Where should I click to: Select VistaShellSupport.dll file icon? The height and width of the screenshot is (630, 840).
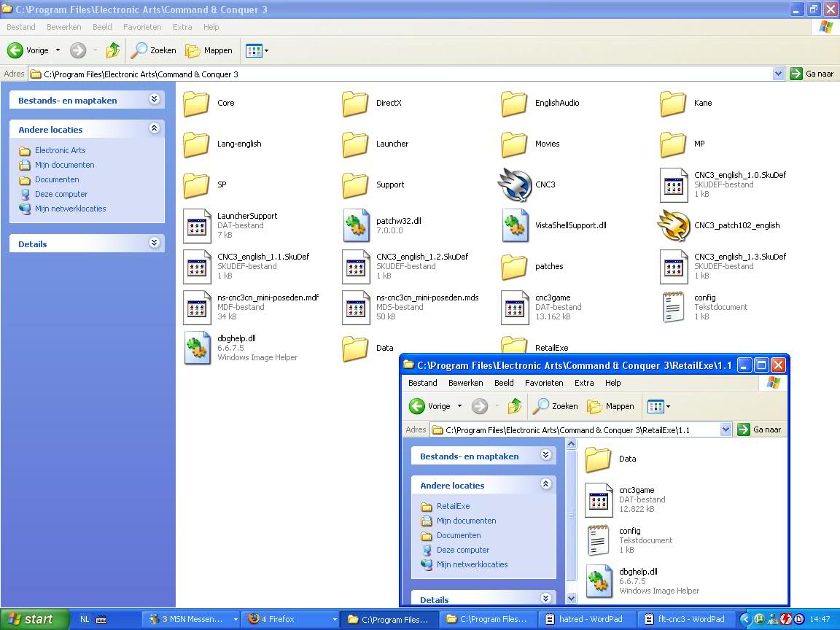pos(515,226)
